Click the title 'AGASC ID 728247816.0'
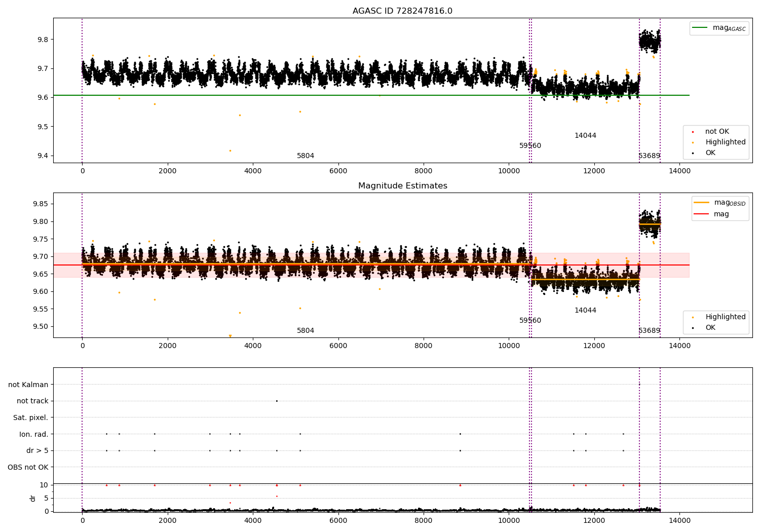760x532 pixels. coord(402,11)
